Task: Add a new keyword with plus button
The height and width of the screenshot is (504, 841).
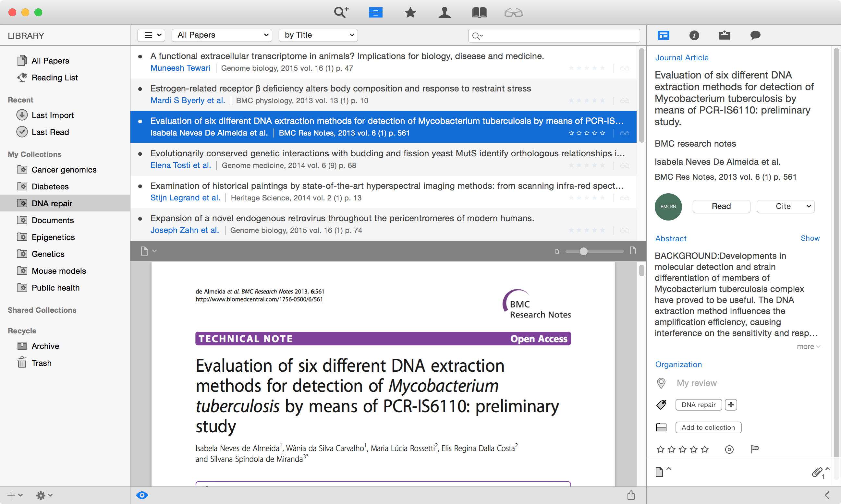Action: (x=731, y=405)
